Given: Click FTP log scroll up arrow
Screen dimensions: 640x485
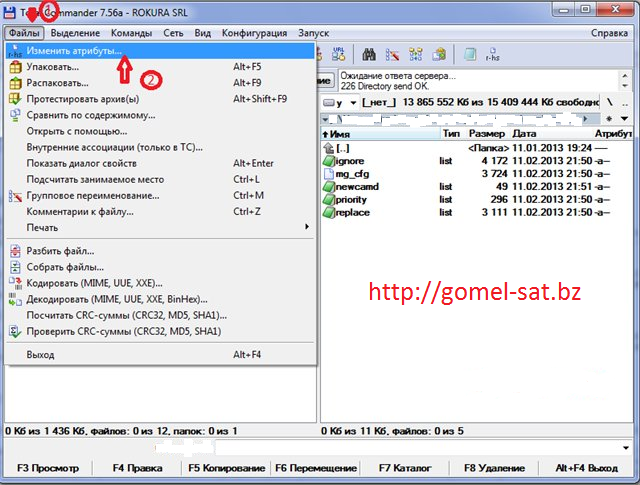Looking at the screenshot, I should pos(624,76).
